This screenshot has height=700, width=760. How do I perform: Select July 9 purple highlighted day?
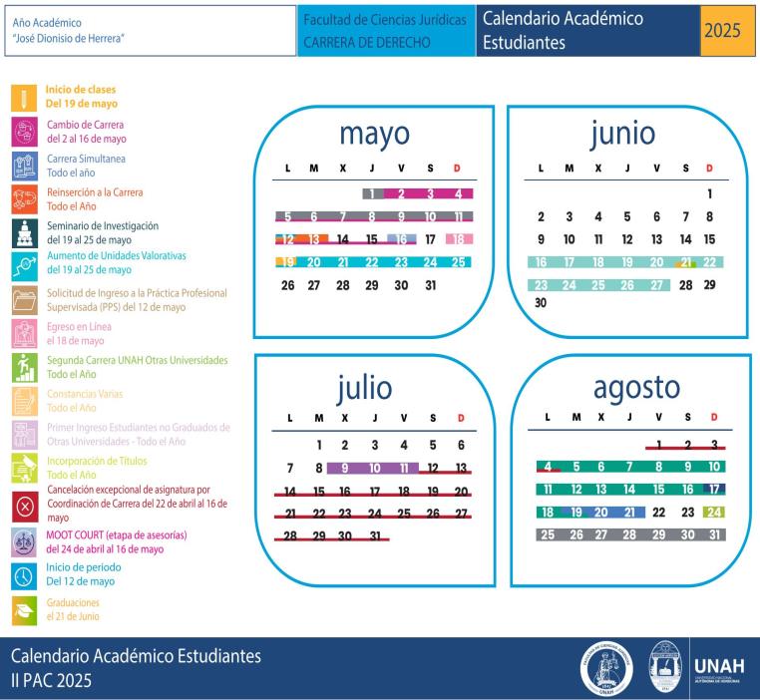tap(345, 468)
